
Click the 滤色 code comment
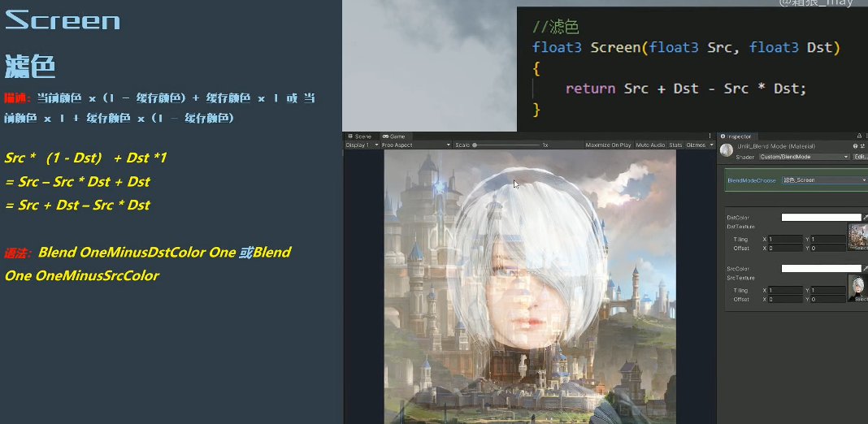554,27
